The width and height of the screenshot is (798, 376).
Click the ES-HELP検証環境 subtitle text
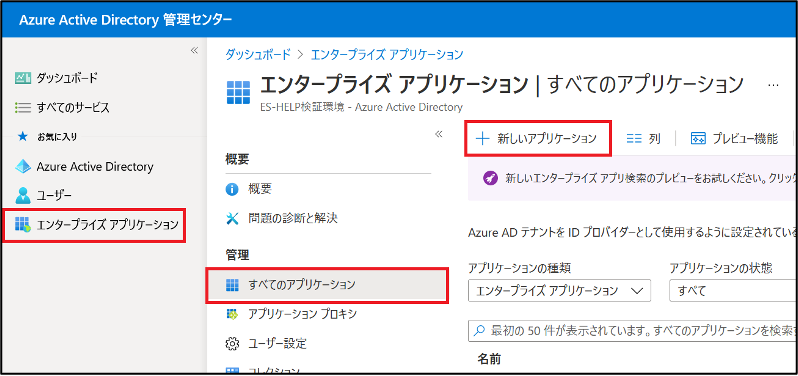click(361, 107)
